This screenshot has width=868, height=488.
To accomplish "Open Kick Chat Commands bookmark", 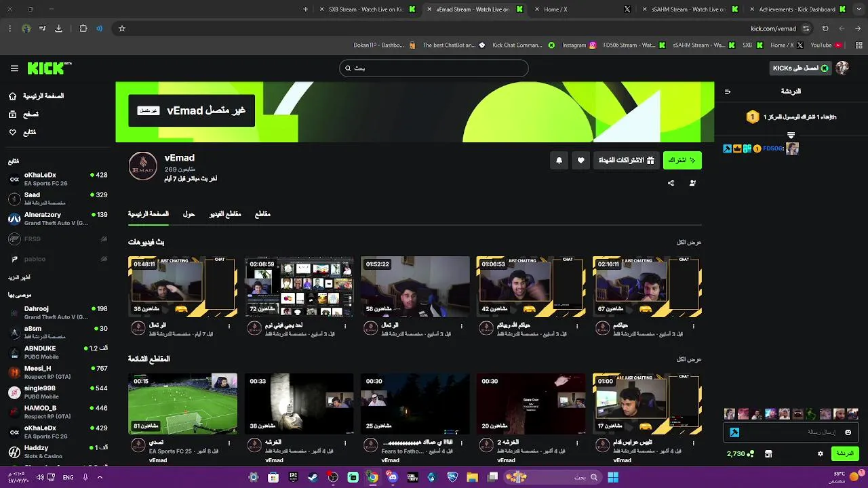I will (523, 45).
